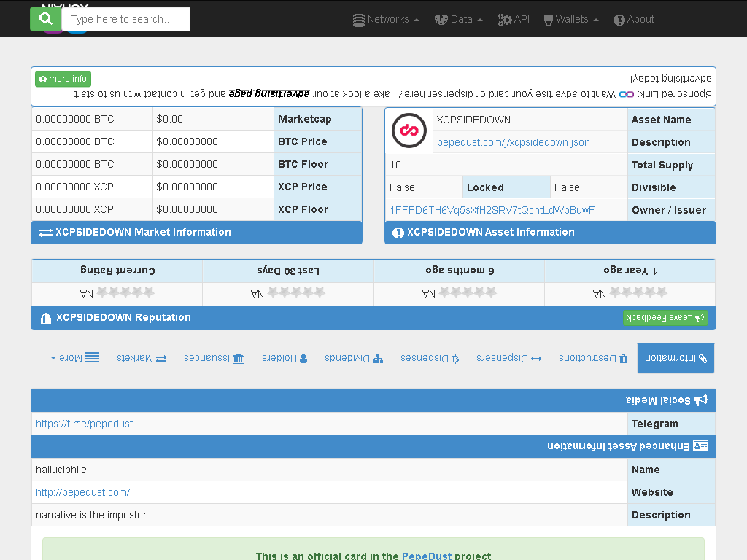Click the green search magnifier button

[45, 19]
